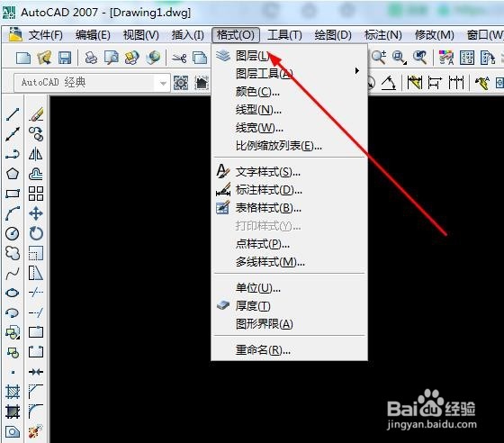Click the My Workspace house icon
Screen dimensions: 504x443
(x=202, y=83)
